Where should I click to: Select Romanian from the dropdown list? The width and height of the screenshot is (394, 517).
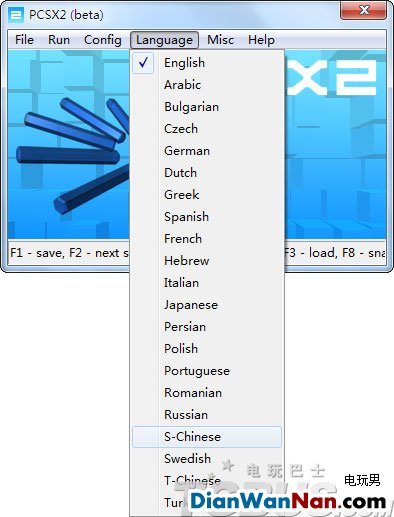tap(207, 393)
